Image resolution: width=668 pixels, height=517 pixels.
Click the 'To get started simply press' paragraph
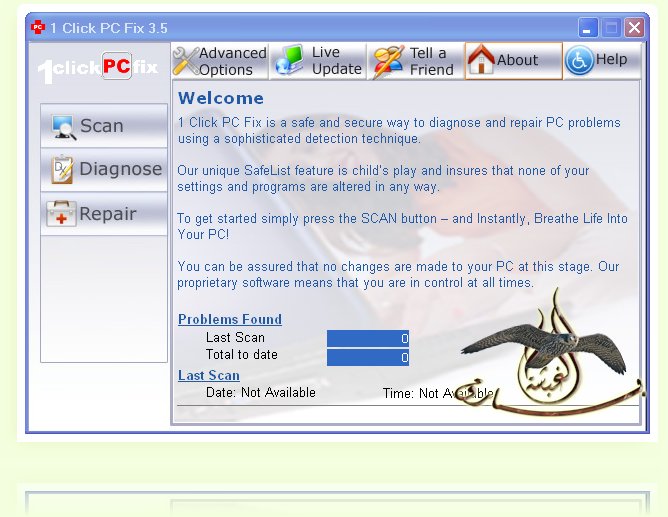[402, 227]
